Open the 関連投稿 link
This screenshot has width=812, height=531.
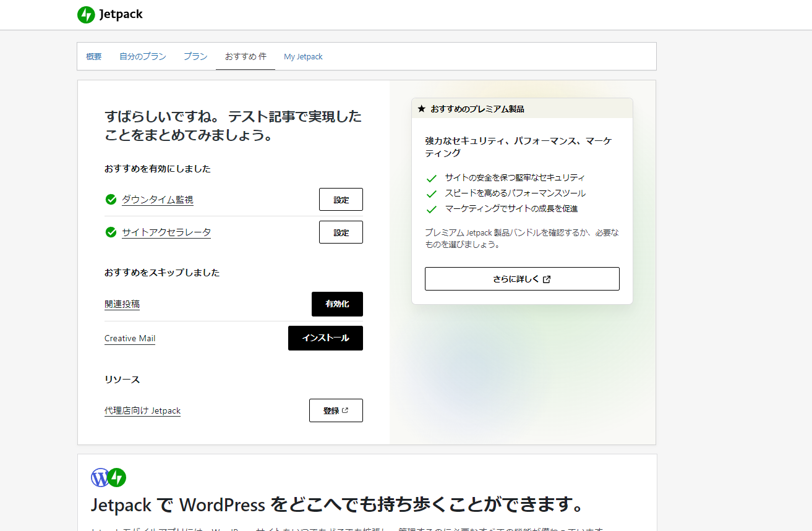pos(122,304)
